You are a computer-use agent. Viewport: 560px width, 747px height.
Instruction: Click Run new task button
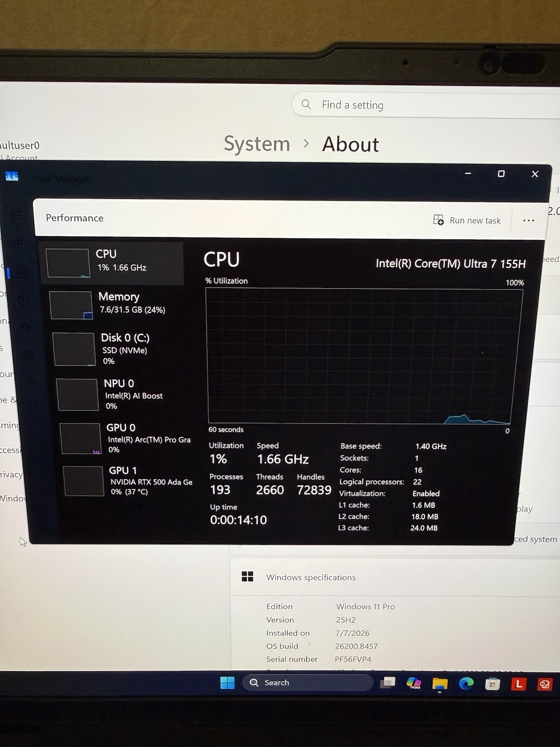tap(467, 220)
